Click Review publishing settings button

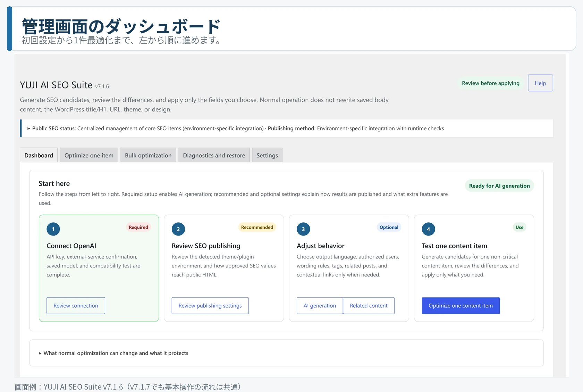coord(210,306)
